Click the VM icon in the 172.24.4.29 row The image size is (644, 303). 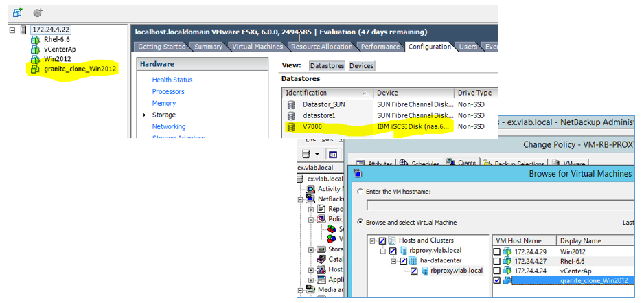[x=507, y=251]
